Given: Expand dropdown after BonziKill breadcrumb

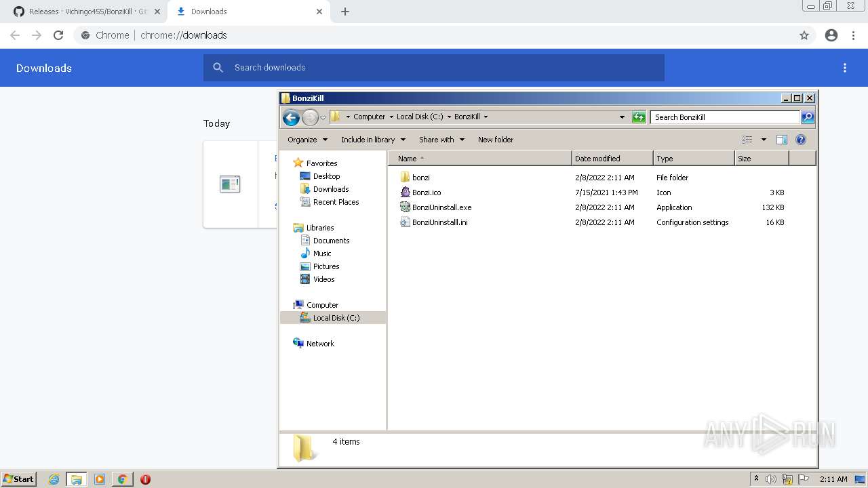Looking at the screenshot, I should (x=486, y=117).
